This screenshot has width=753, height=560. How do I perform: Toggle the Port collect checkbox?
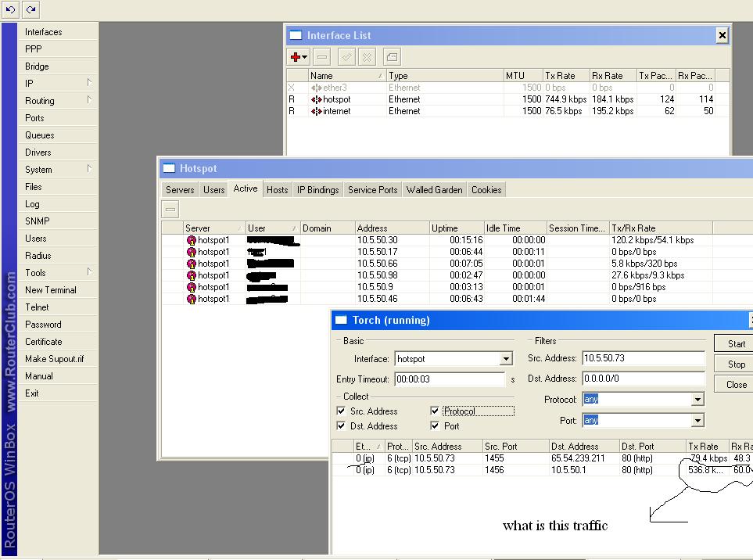(x=435, y=426)
